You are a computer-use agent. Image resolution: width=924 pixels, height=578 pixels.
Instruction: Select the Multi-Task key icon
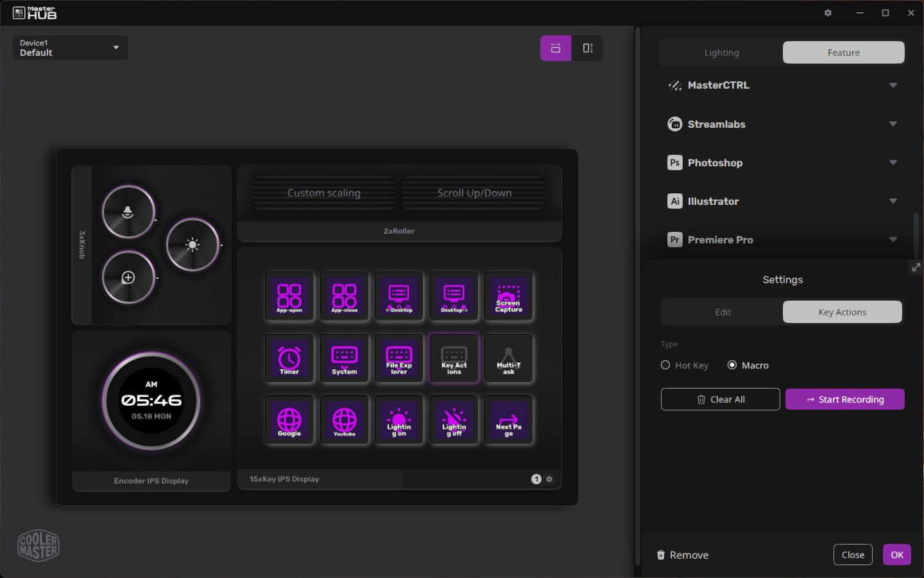point(509,358)
